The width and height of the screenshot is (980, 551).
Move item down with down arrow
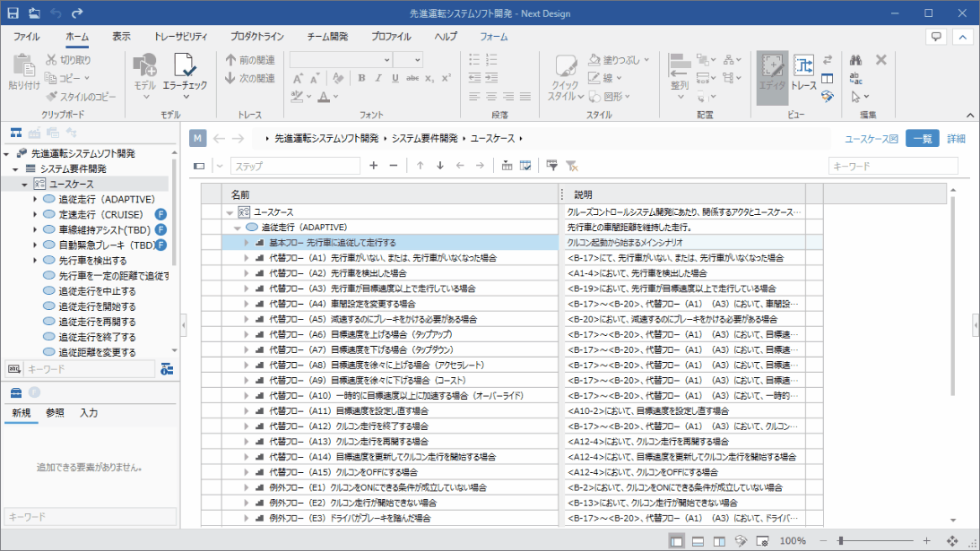tap(440, 166)
